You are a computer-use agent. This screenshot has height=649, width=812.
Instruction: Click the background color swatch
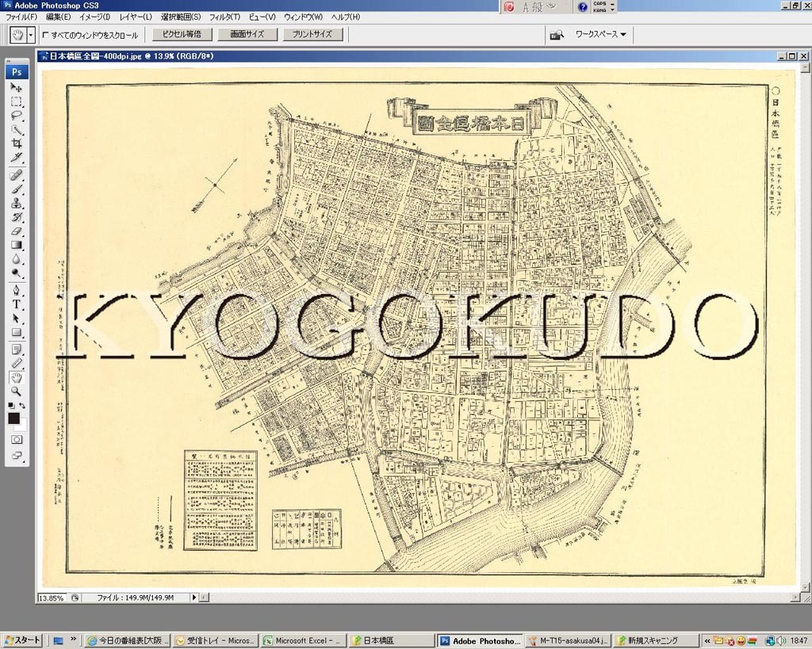(x=21, y=426)
